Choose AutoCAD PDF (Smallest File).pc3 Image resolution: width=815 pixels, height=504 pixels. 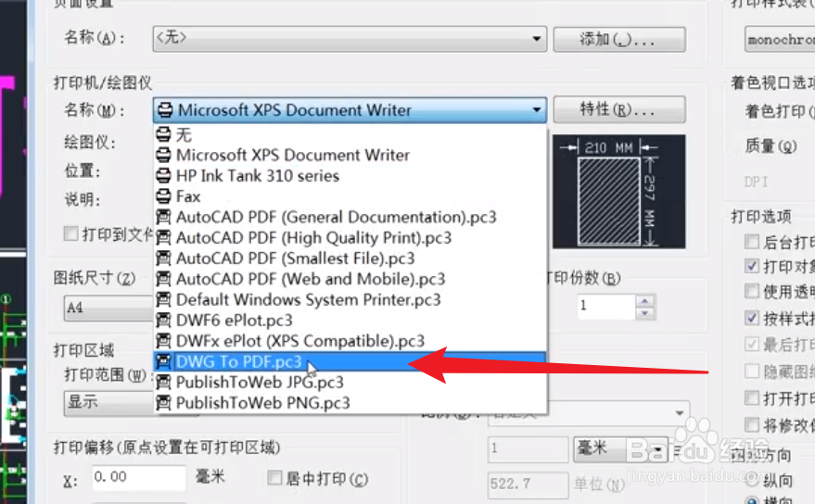(350, 258)
